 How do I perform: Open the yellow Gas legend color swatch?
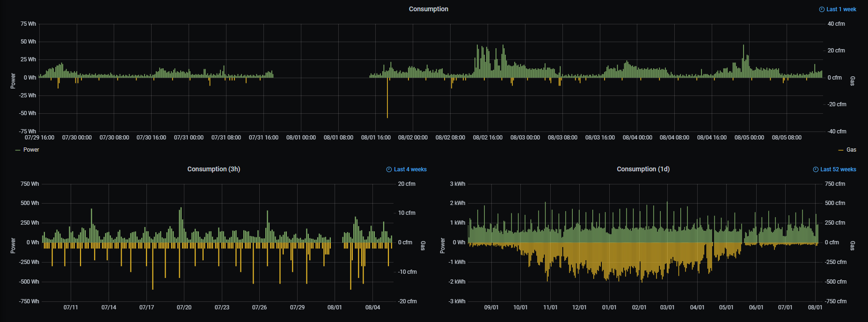click(x=841, y=150)
